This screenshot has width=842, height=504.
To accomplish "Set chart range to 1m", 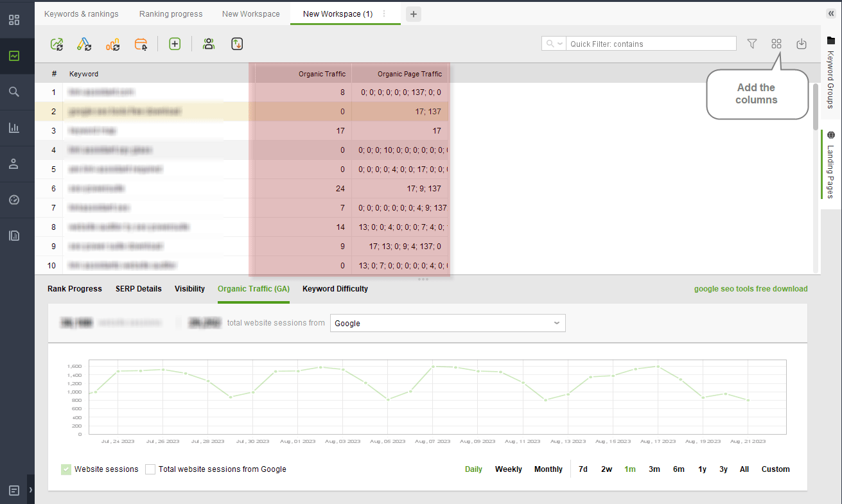I will (x=630, y=469).
